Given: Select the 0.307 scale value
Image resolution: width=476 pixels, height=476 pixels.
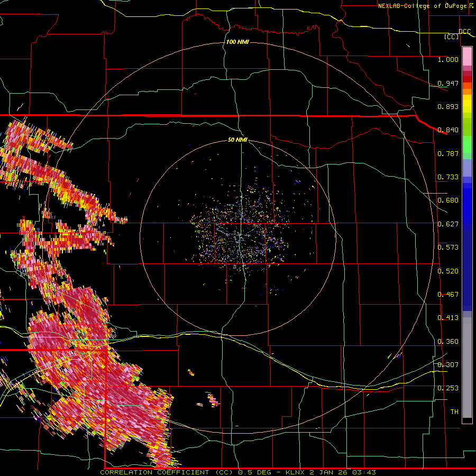Looking at the screenshot, I should (448, 364).
